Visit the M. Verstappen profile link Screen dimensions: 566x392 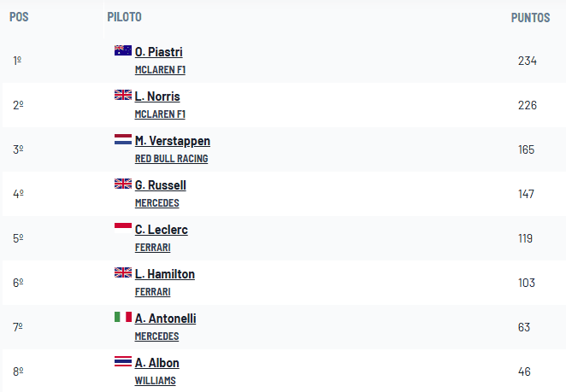[x=172, y=141]
